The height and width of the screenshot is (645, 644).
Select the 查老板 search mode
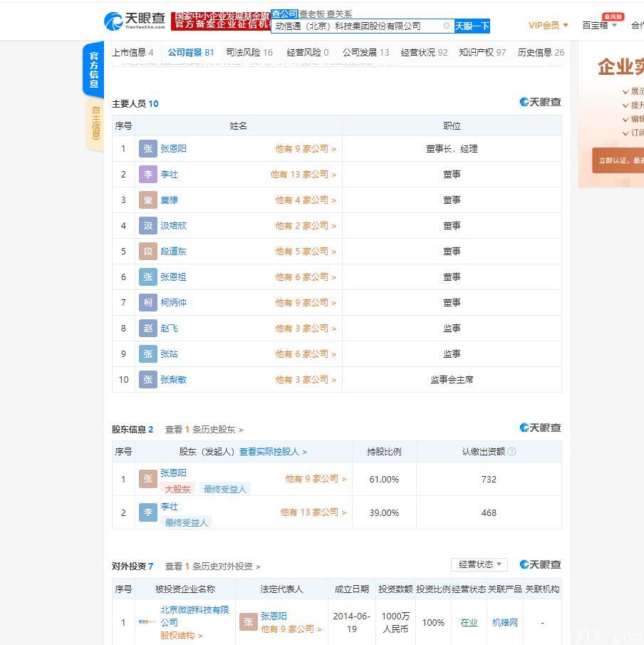(x=312, y=14)
